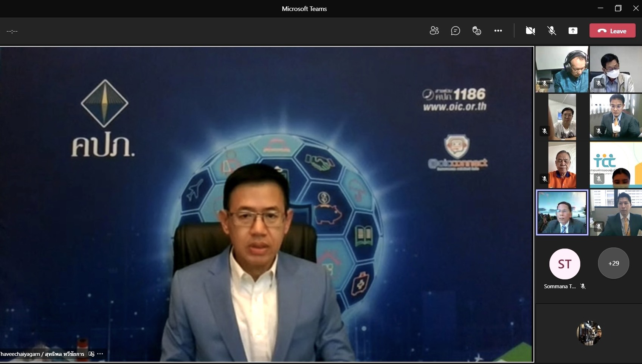Click the muted mic icon beside Sommana

pyautogui.click(x=583, y=287)
